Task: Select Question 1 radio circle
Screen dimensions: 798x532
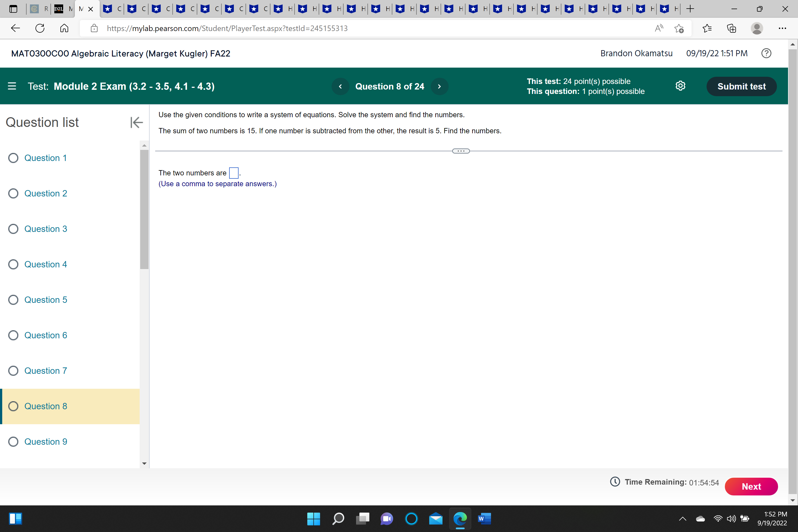Action: [13, 158]
